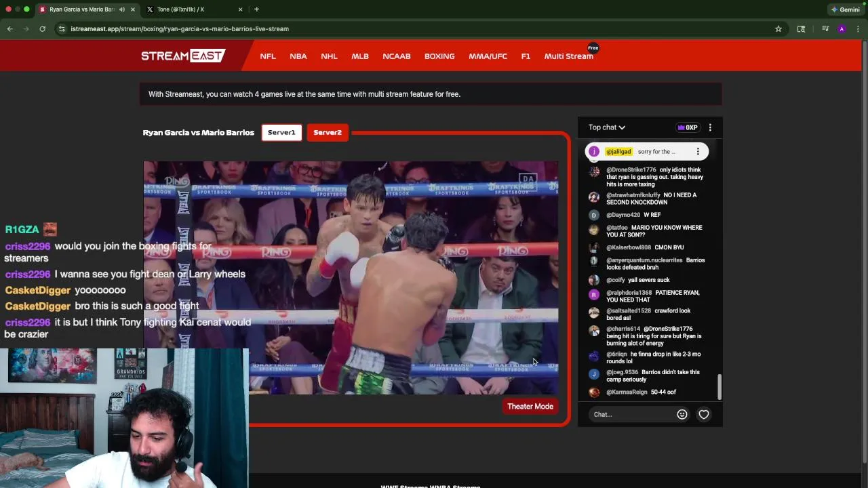Viewport: 868px width, 488px height.
Task: Click username @saltsalted1528 in chat
Action: point(629,310)
